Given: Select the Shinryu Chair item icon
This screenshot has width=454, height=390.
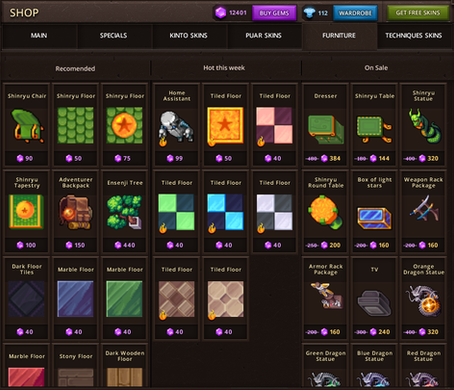Looking at the screenshot, I should pos(27,126).
